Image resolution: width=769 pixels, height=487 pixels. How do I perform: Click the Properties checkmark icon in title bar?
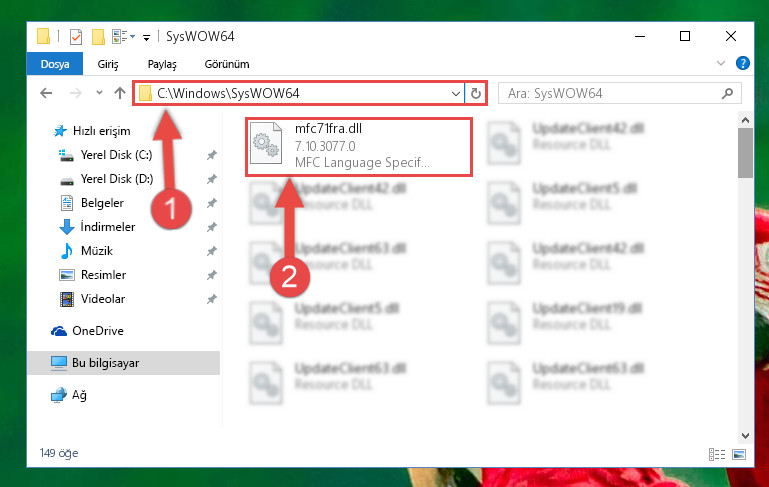(76, 37)
